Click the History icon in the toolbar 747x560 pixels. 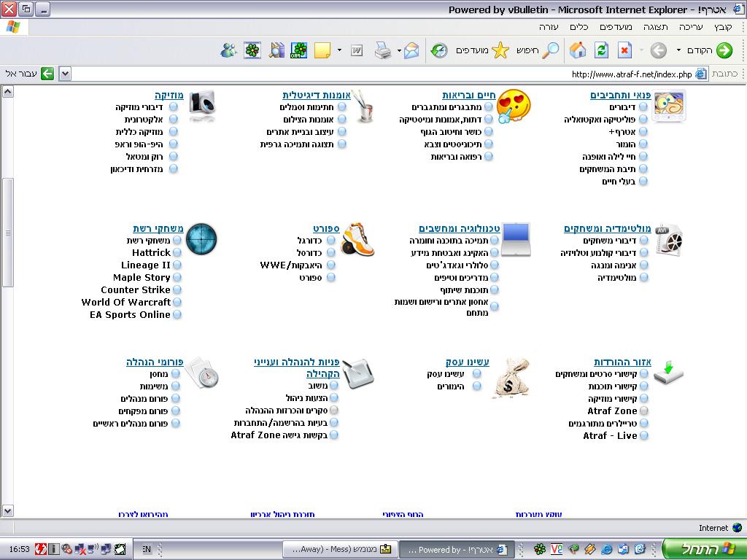pyautogui.click(x=439, y=50)
